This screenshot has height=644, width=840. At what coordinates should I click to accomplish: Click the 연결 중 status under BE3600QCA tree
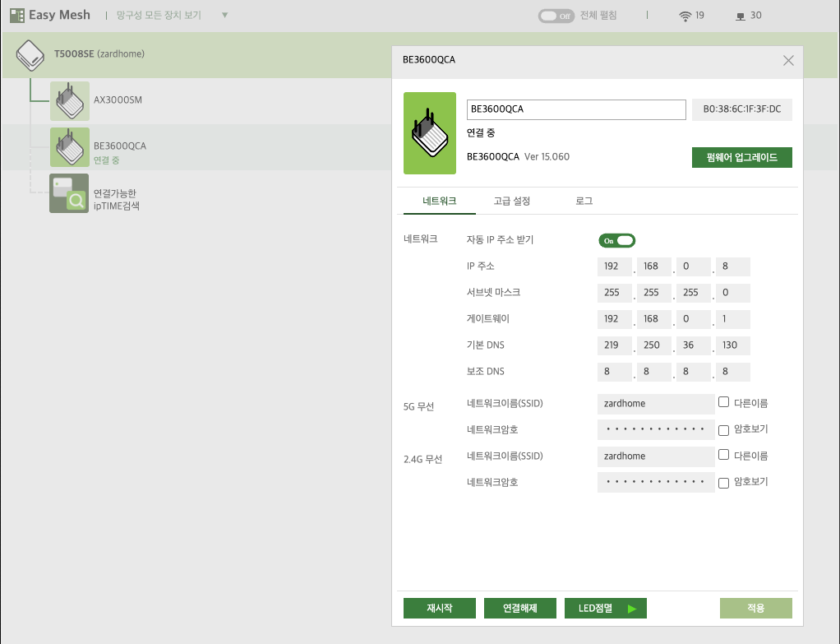pyautogui.click(x=107, y=160)
